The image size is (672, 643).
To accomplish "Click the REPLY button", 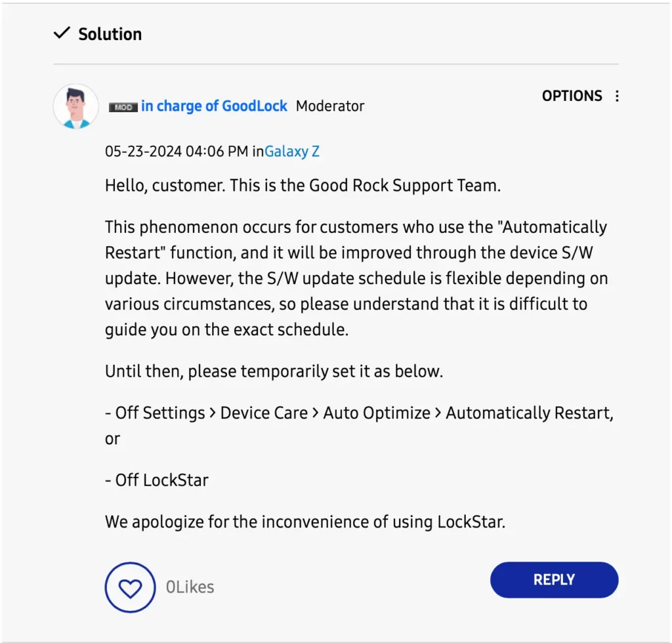I will pyautogui.click(x=554, y=579).
